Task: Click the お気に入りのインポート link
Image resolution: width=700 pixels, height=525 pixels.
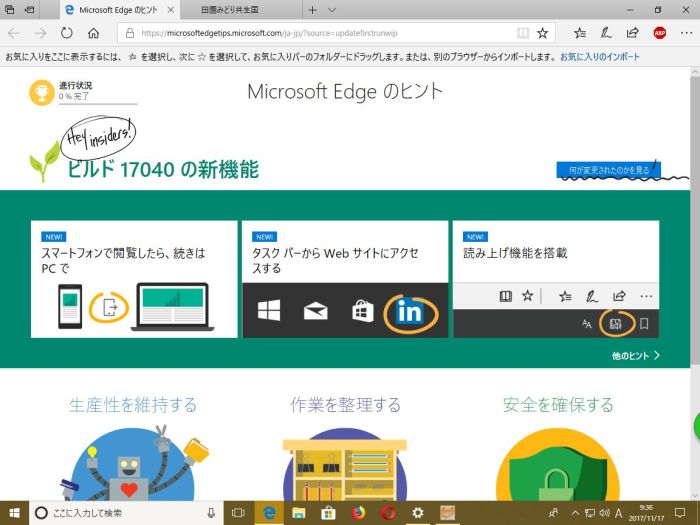Action: click(600, 57)
